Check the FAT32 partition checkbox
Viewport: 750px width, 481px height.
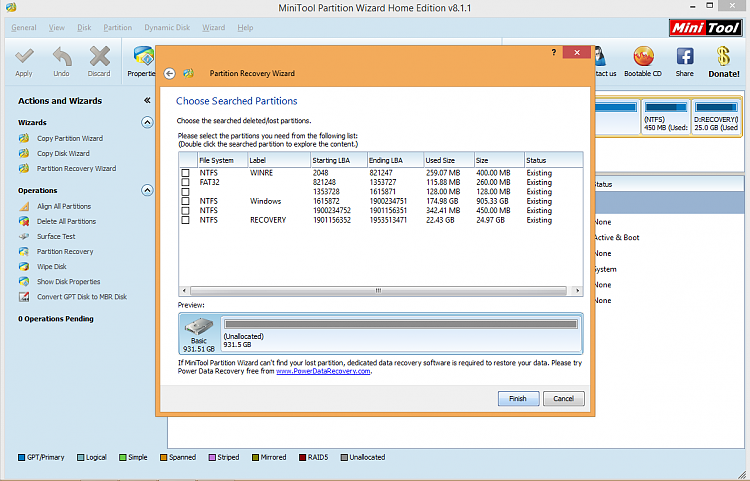click(x=186, y=182)
